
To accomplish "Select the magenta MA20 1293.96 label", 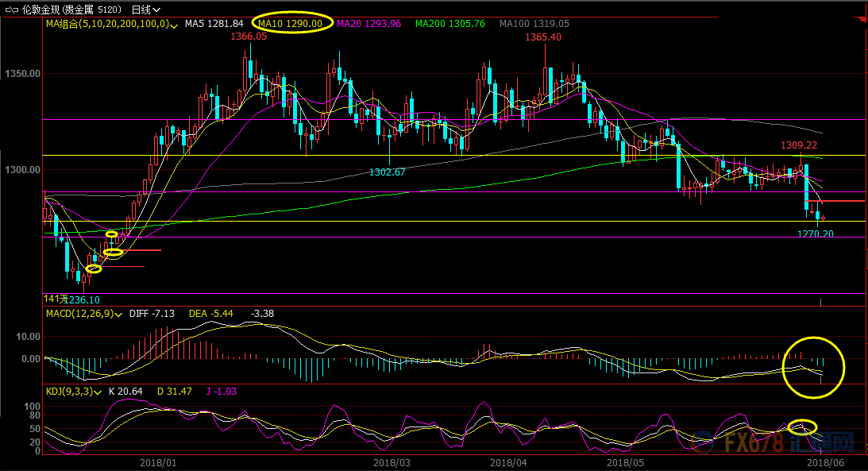I will [x=368, y=24].
